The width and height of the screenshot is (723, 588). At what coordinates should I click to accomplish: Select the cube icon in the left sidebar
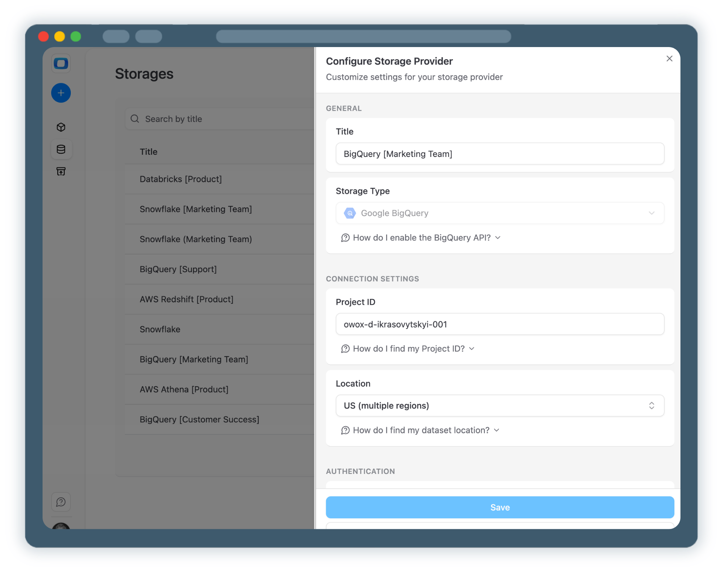(x=61, y=127)
